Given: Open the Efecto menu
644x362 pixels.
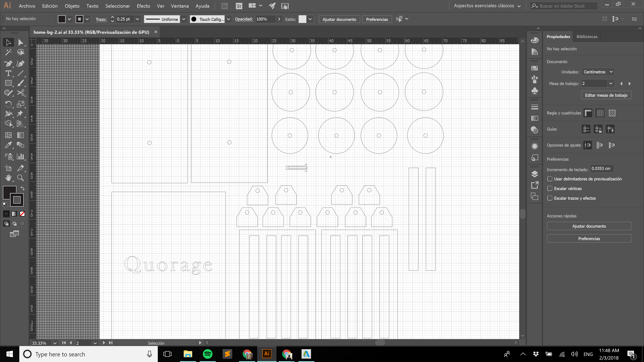Looking at the screenshot, I should (x=143, y=6).
